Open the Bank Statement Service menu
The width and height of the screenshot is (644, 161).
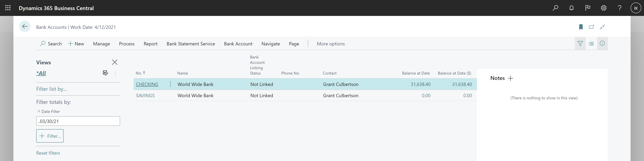click(x=191, y=44)
